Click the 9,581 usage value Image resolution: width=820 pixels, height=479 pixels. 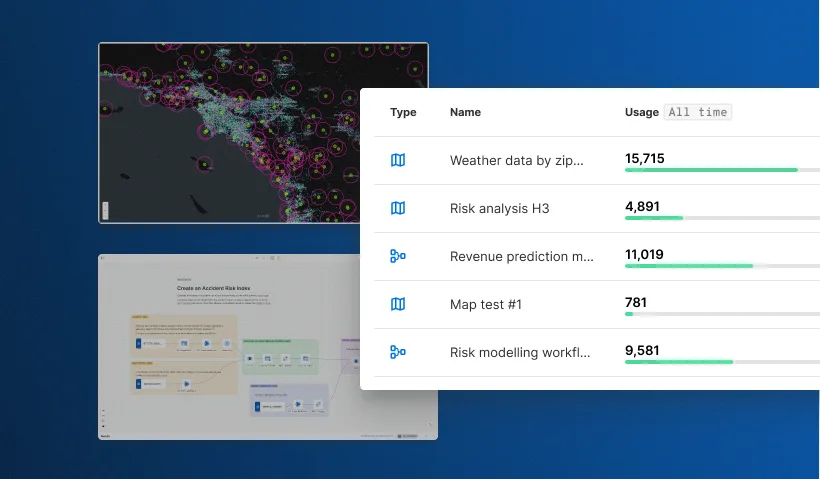pyautogui.click(x=642, y=350)
